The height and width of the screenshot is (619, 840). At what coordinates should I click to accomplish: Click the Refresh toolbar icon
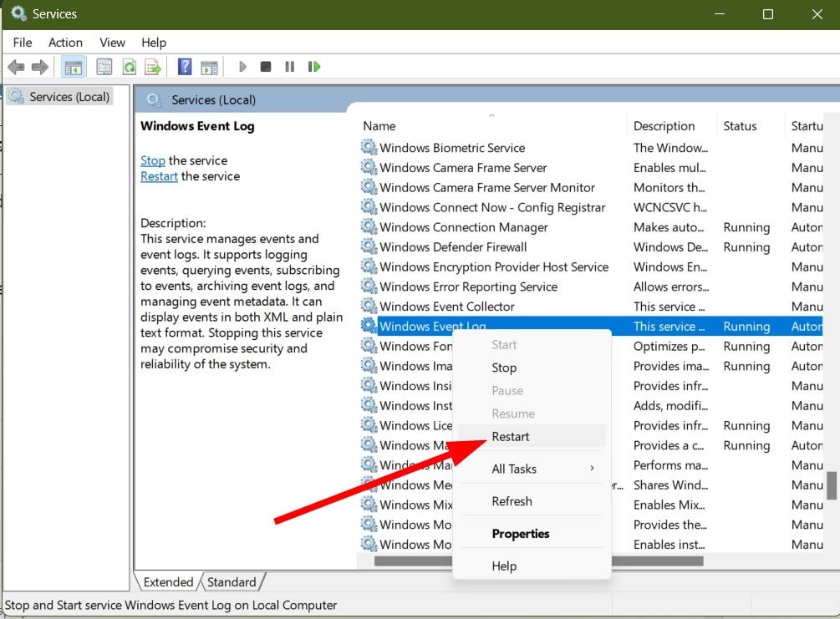point(129,67)
